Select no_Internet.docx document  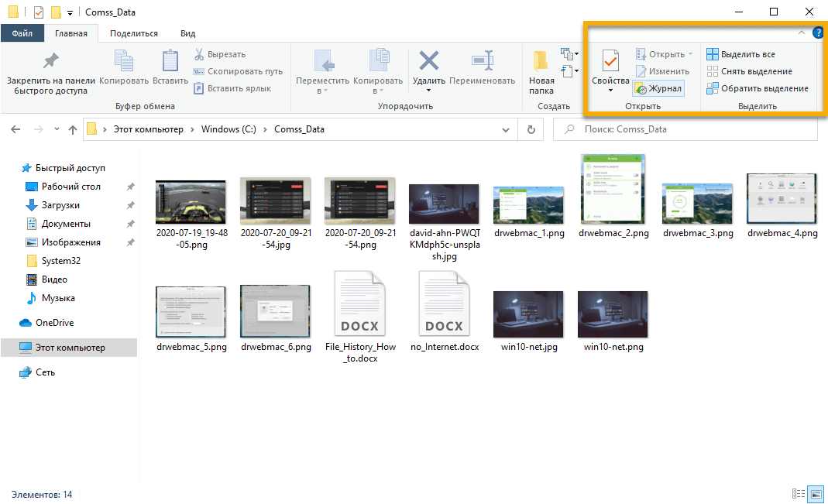click(444, 311)
